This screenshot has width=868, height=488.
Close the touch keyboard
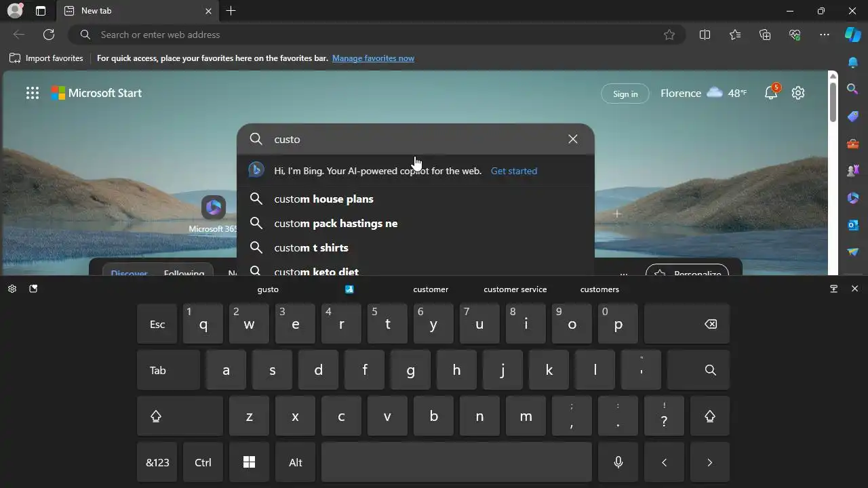[x=854, y=289]
